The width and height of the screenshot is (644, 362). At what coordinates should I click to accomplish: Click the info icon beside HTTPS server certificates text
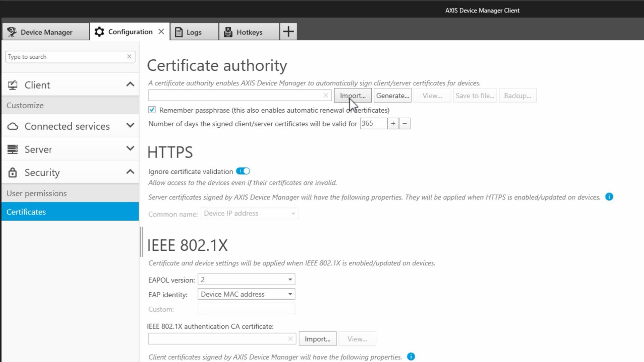(609, 197)
